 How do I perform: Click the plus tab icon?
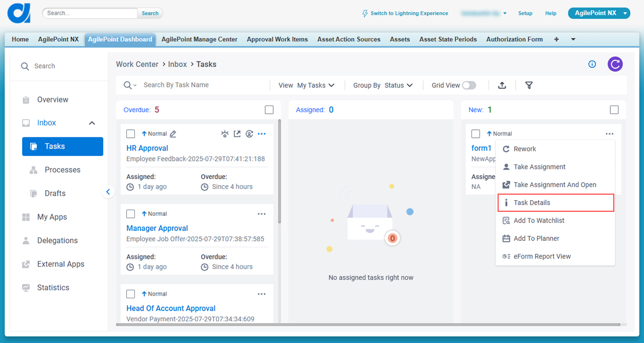pos(556,39)
